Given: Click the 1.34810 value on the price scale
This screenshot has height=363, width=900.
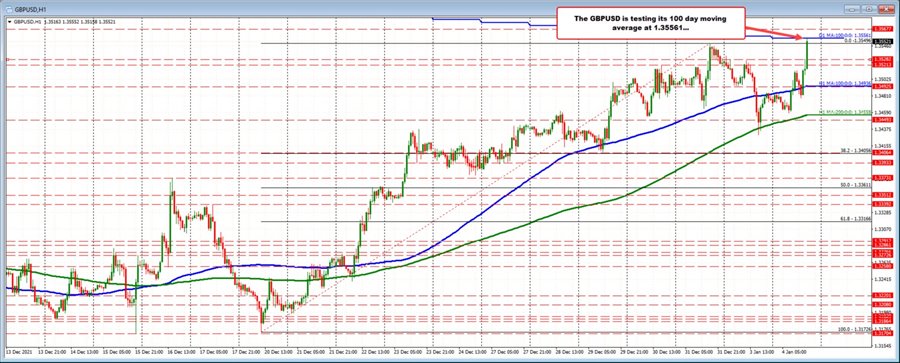Looking at the screenshot, I should click(882, 96).
